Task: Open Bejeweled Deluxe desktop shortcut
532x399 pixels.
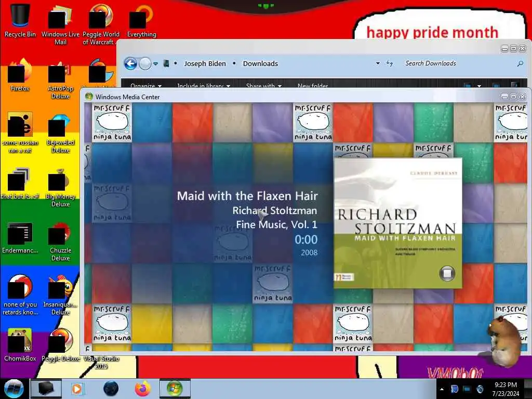Action: pos(60,134)
